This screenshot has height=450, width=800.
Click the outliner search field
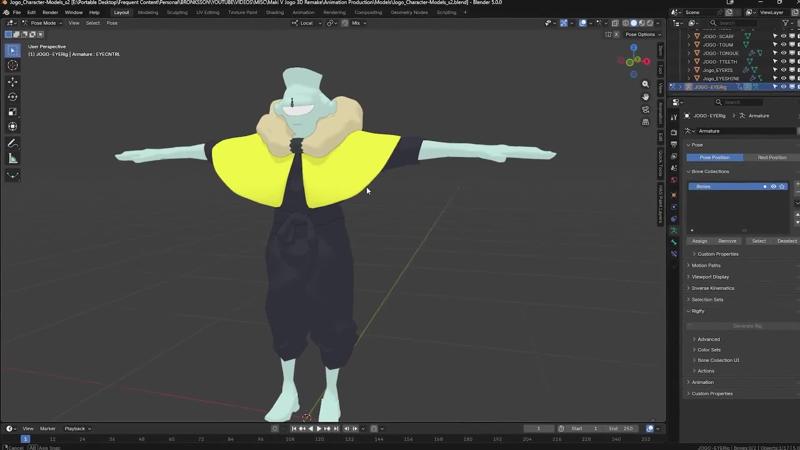[732, 23]
